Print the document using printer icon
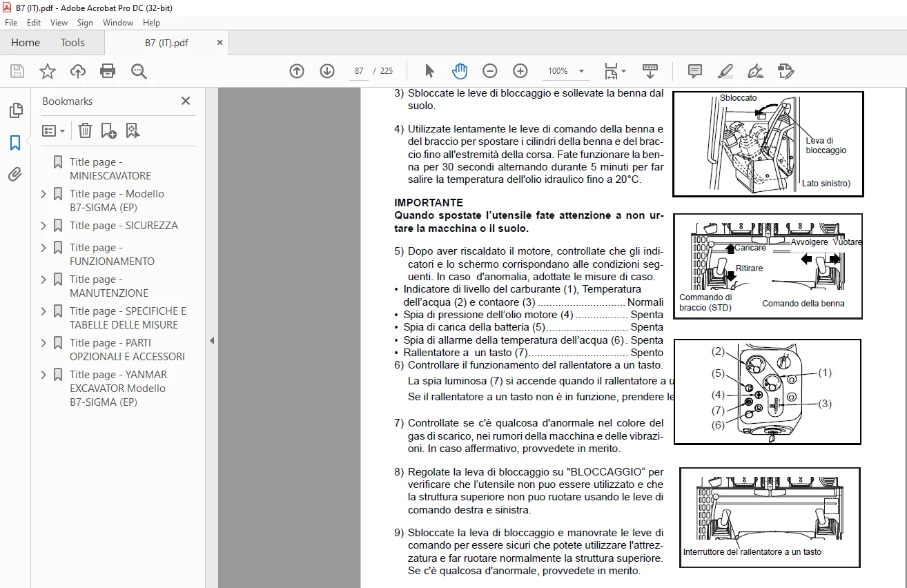Viewport: 907px width, 588px height. pos(108,71)
